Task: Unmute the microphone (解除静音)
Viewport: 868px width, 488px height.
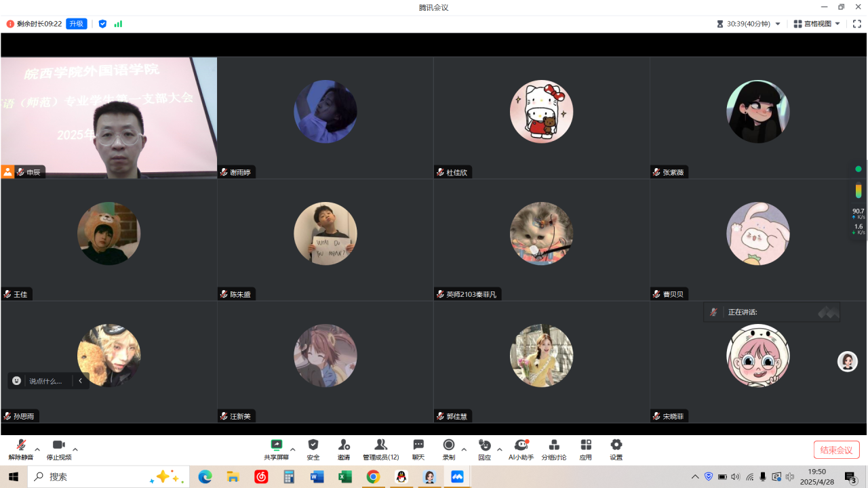Action: (21, 449)
